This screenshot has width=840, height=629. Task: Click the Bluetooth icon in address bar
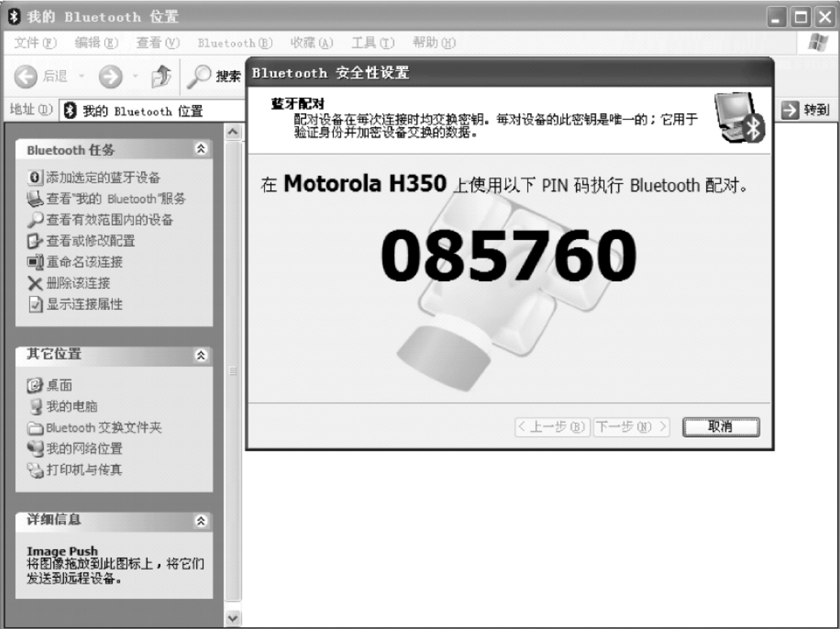pyautogui.click(x=70, y=111)
